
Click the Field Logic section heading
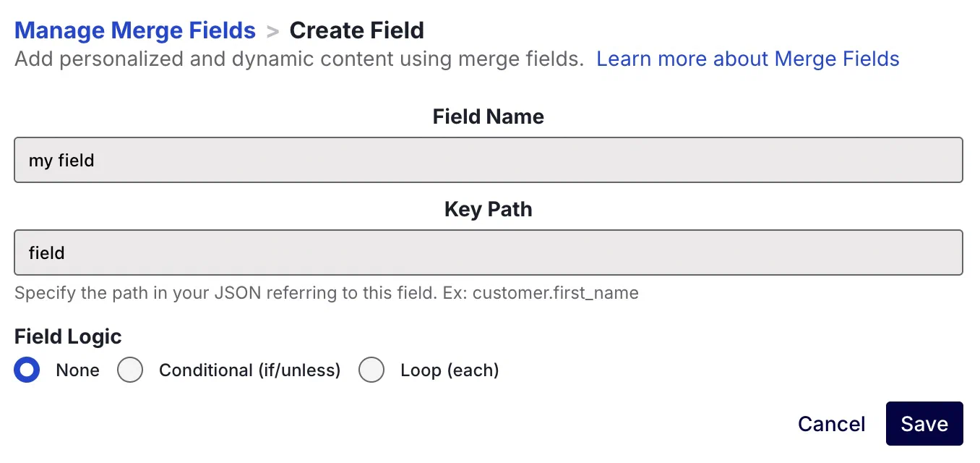point(68,336)
